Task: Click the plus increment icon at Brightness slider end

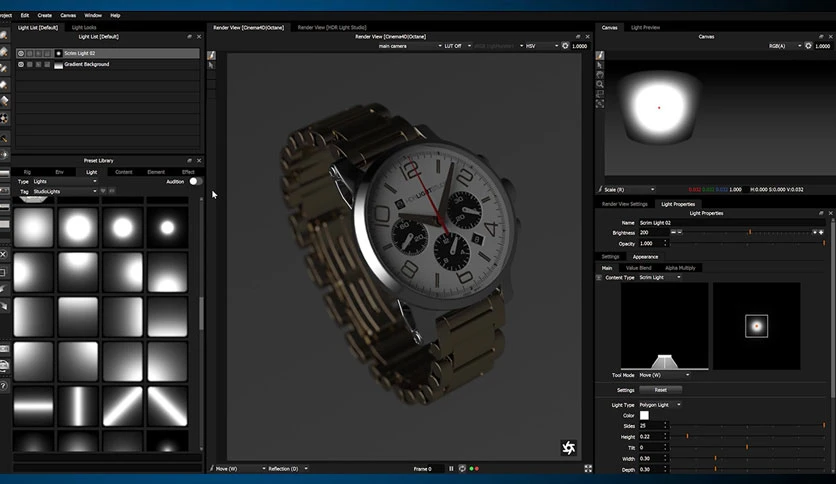Action: [821, 232]
